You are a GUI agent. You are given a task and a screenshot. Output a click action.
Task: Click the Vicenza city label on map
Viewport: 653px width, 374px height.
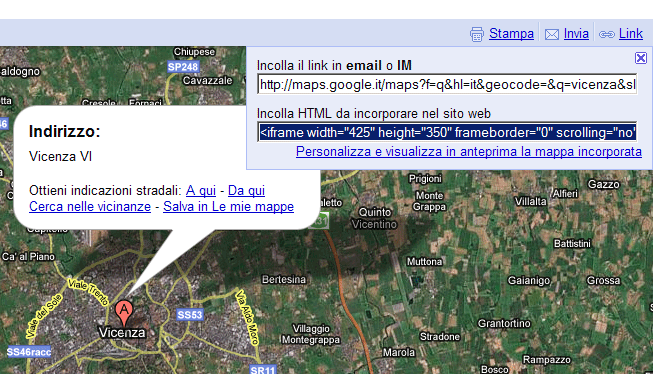pos(122,333)
